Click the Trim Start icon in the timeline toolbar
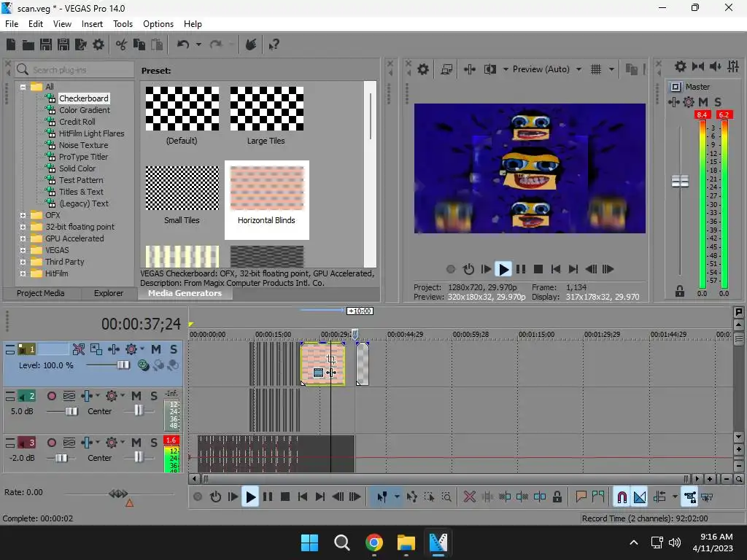 coord(505,497)
